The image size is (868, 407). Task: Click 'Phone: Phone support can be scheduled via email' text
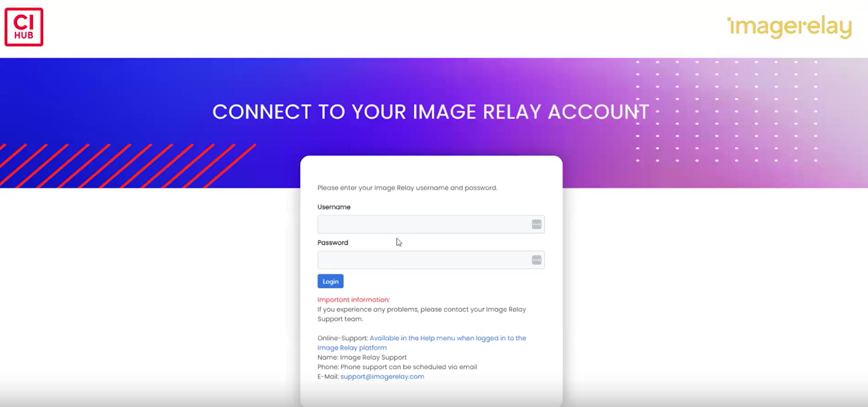(397, 367)
